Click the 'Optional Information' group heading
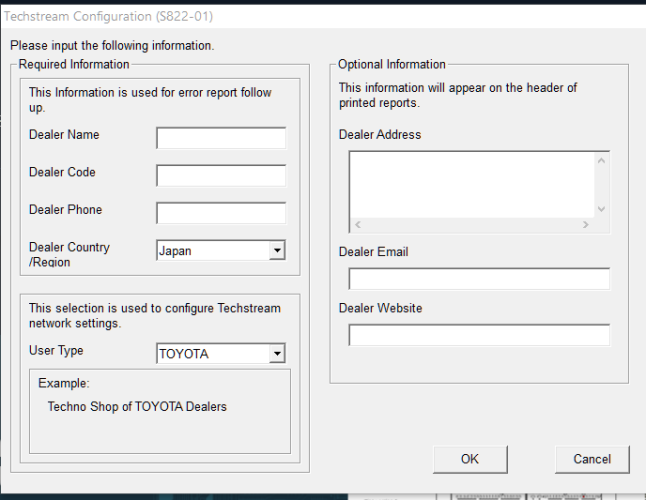The width and height of the screenshot is (646, 500). point(392,65)
